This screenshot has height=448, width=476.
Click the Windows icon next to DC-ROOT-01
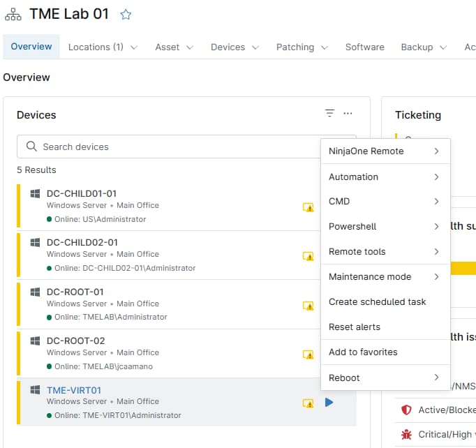[35, 292]
